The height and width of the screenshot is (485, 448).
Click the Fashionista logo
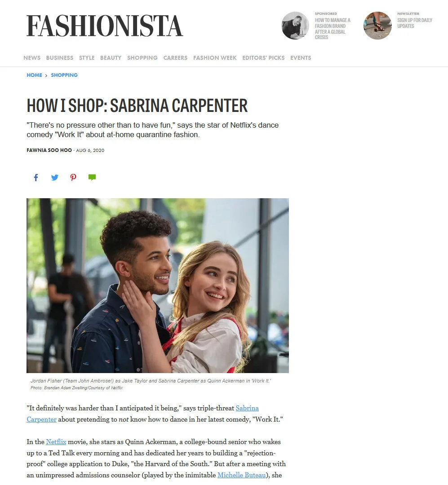point(105,26)
